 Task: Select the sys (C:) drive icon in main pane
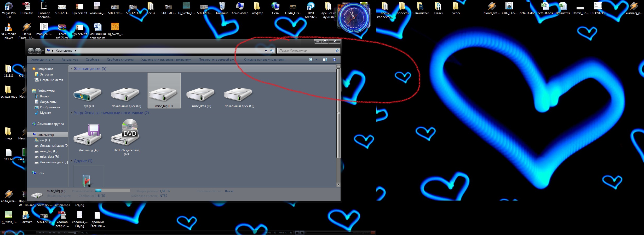pos(88,95)
